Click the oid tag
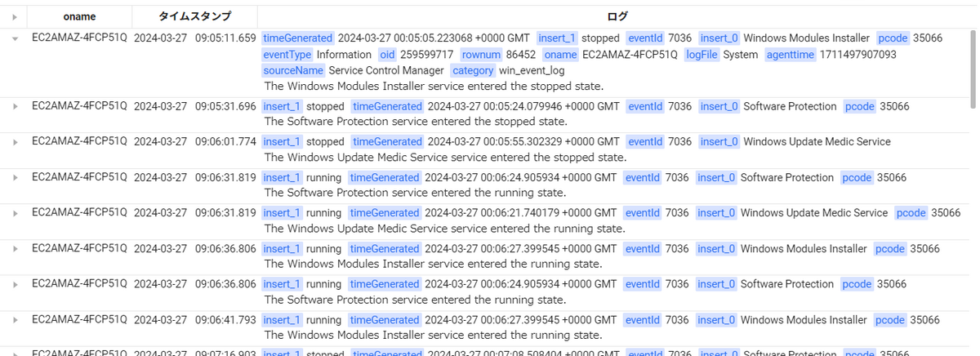 point(387,55)
